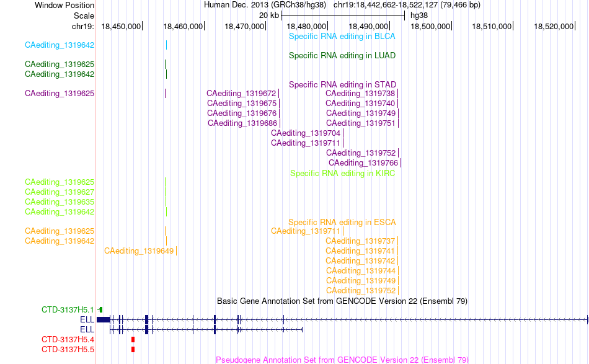Screen dimensions: 589x364
Task: Click the 18,480,000 position on chr19 ruler
Action: click(x=306, y=26)
